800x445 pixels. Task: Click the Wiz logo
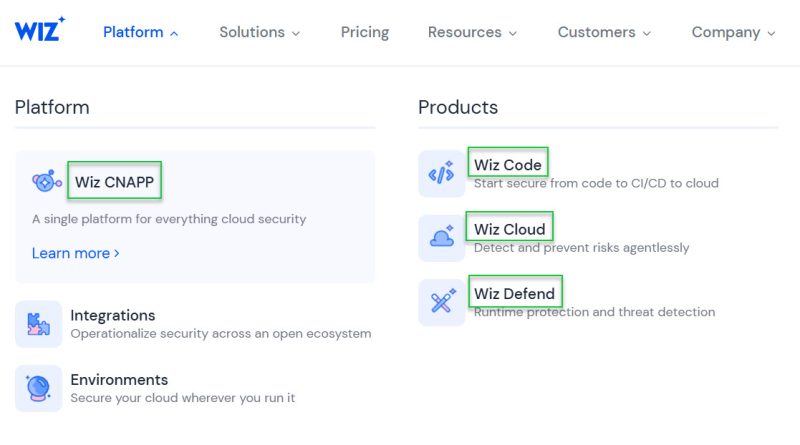coord(40,29)
